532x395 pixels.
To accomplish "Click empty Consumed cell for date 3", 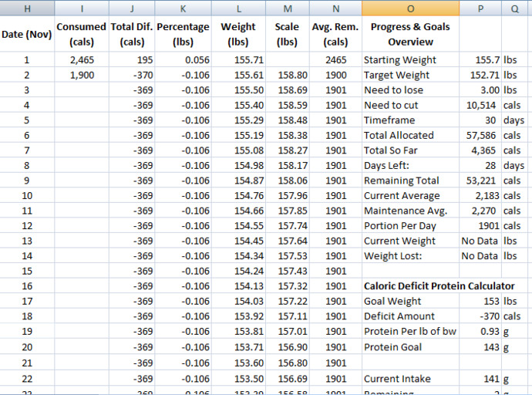I will pos(82,90).
